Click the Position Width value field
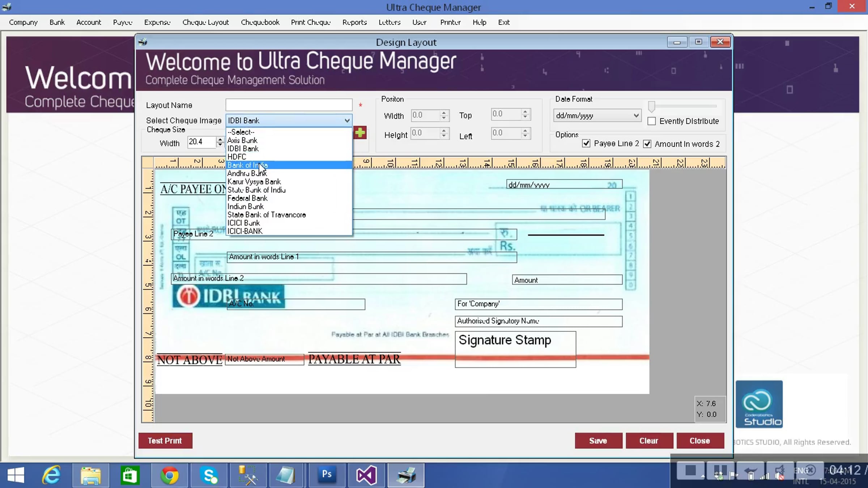 point(425,115)
